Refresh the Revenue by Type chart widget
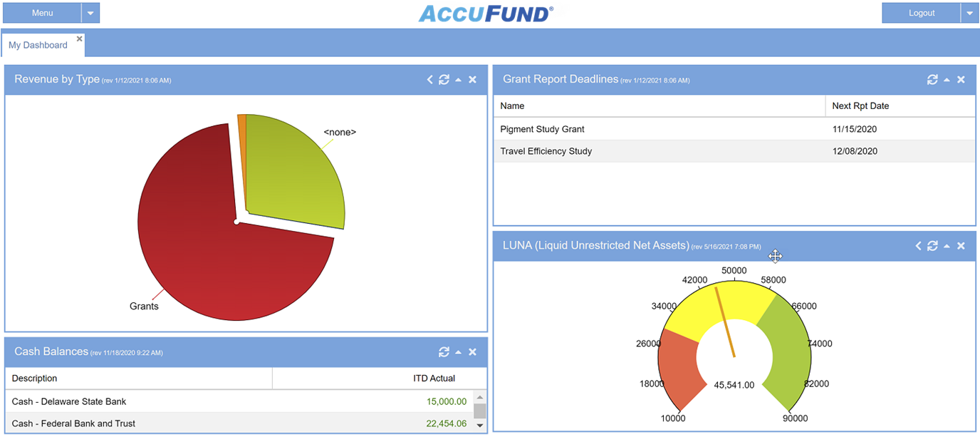The height and width of the screenshot is (437, 980). (444, 79)
